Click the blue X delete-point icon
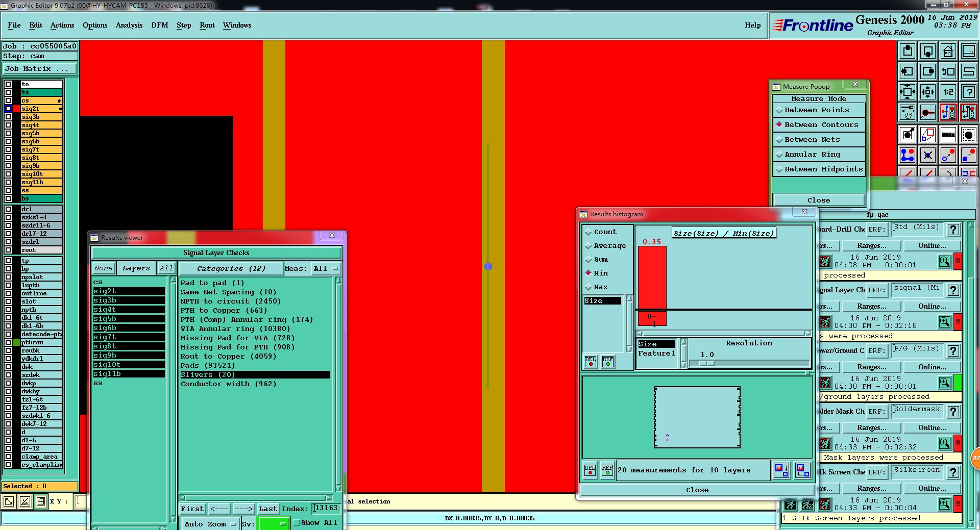The height and width of the screenshot is (530, 980). point(928,155)
